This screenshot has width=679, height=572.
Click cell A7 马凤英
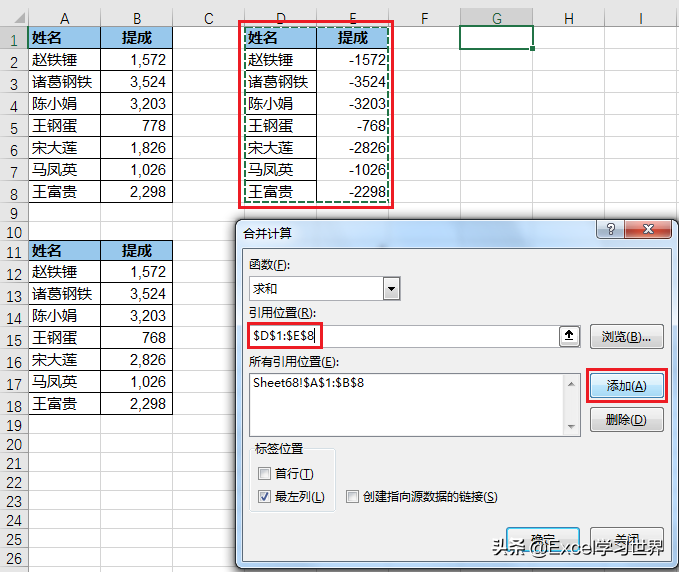(x=65, y=170)
